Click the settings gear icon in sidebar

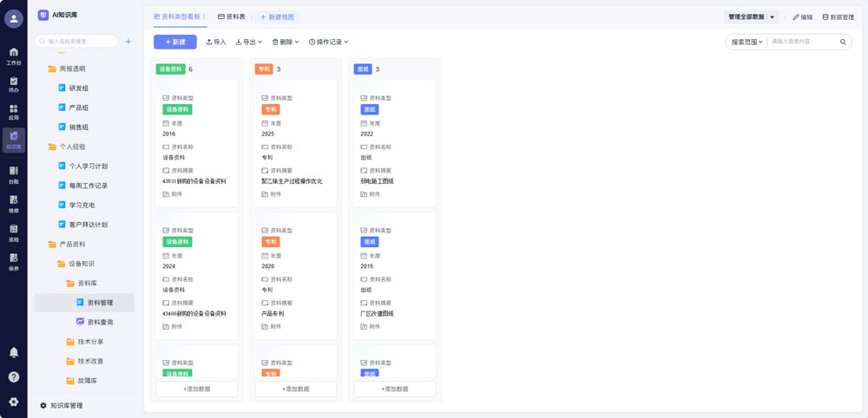tap(14, 402)
